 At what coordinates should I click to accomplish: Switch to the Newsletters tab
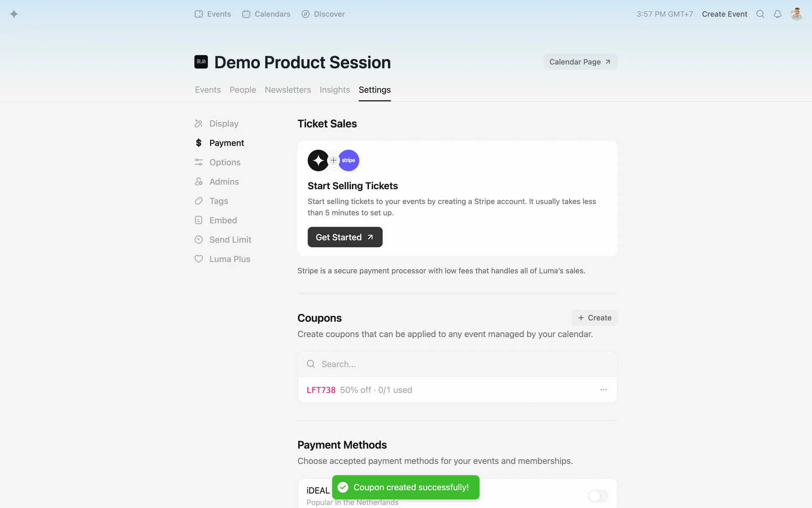288,90
